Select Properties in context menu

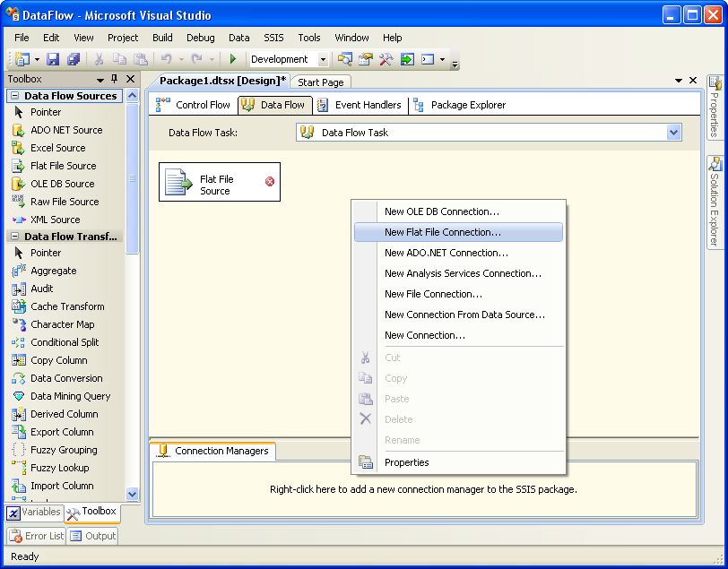click(x=406, y=462)
